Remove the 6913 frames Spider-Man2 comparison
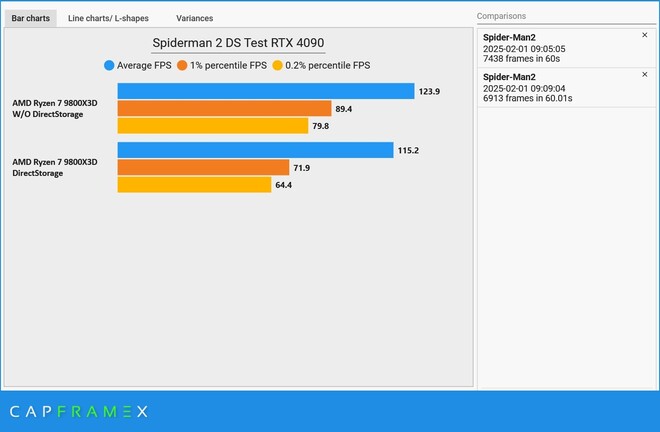The width and height of the screenshot is (660, 432). [644, 75]
